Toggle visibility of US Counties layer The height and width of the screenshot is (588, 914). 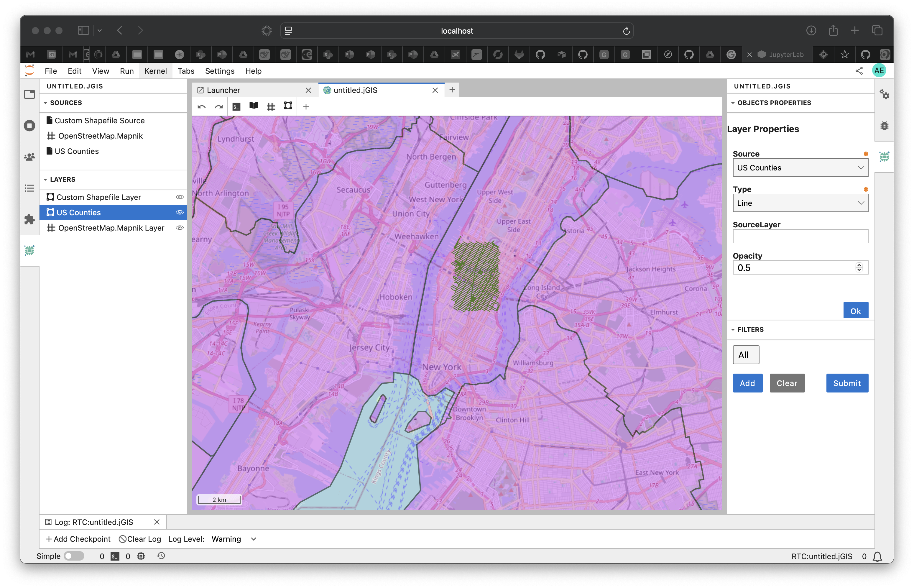[180, 212]
